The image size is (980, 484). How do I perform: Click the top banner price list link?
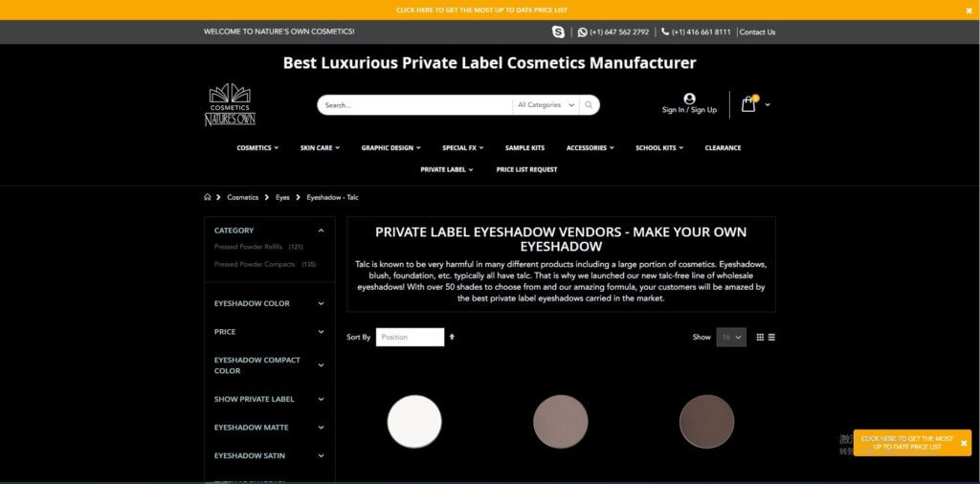click(x=482, y=10)
